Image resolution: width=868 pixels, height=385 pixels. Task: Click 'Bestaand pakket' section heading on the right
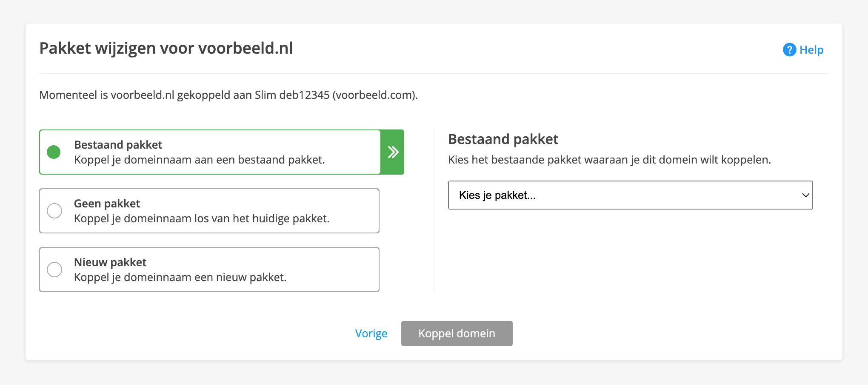click(503, 139)
